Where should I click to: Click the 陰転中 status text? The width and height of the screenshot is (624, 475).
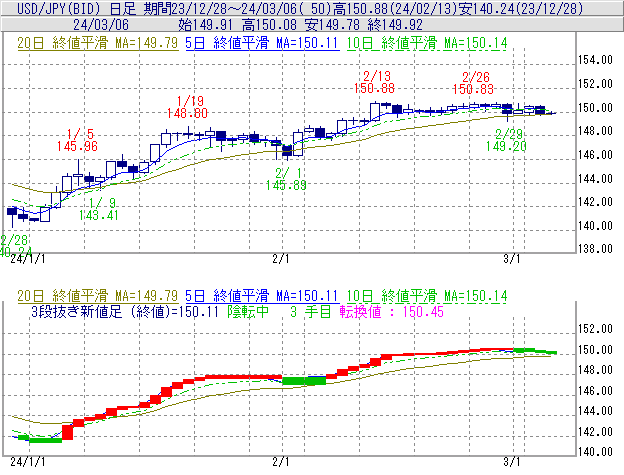pyautogui.click(x=248, y=311)
